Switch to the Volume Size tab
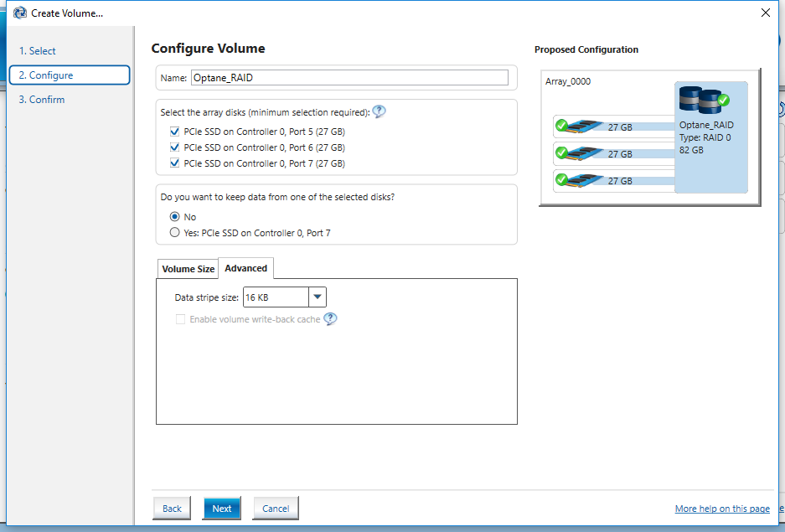 click(188, 269)
